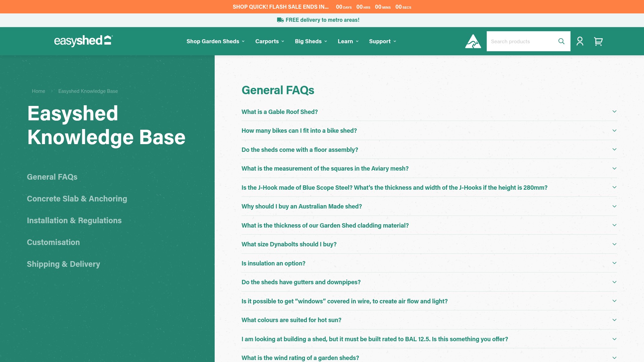Open 'wind rating of a garden sheds' text
Viewport: 644px width, 362px height.
(300, 358)
